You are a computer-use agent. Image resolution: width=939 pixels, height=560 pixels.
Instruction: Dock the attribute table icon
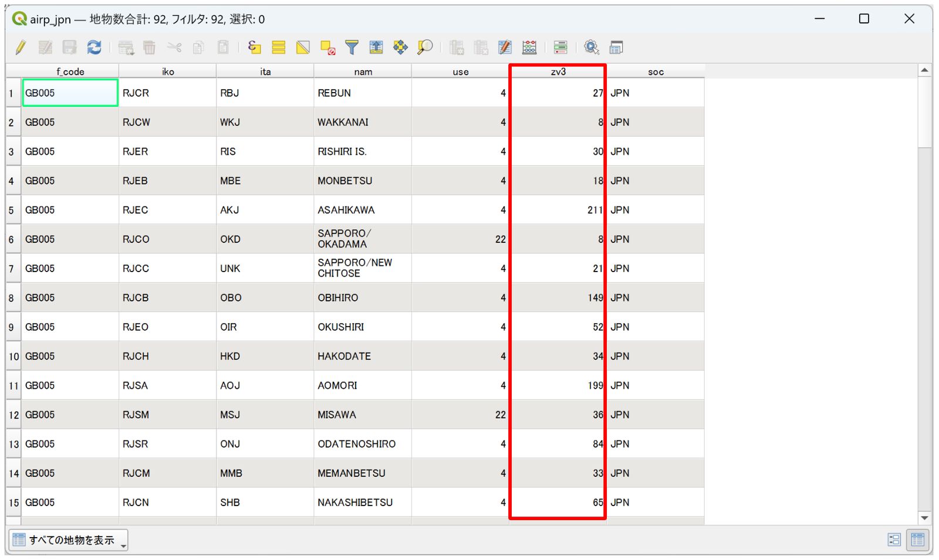(x=616, y=47)
